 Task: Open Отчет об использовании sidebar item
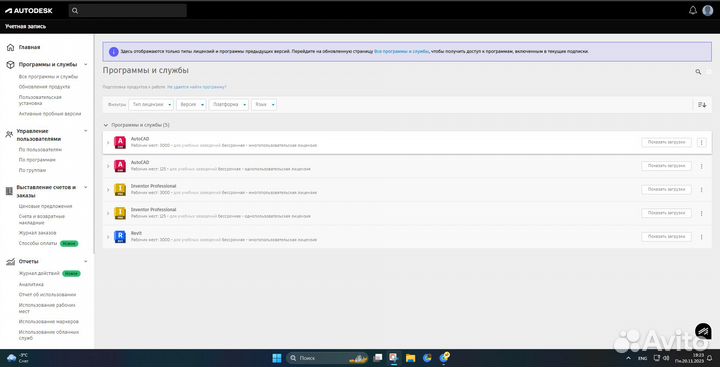[x=47, y=294]
